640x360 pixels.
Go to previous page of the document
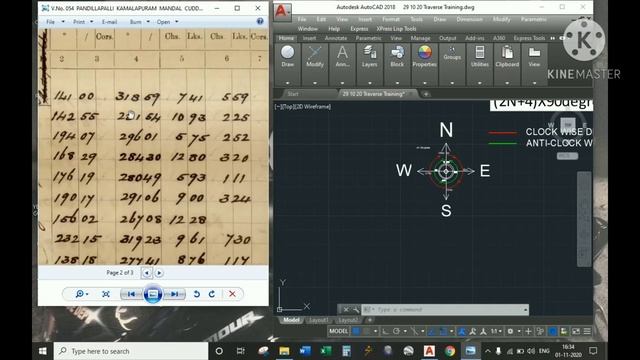click(x=147, y=273)
